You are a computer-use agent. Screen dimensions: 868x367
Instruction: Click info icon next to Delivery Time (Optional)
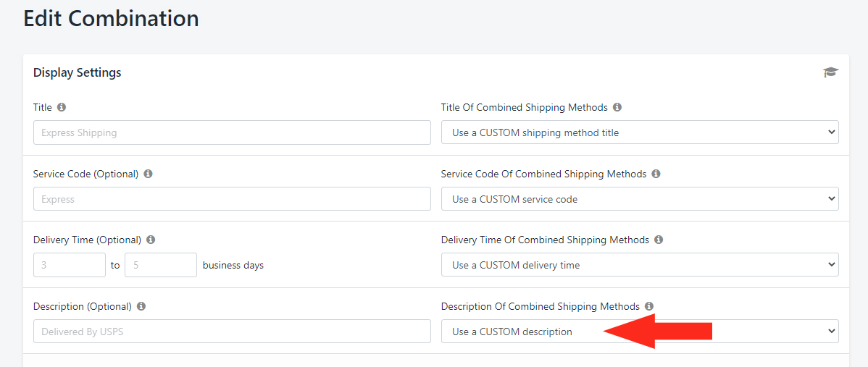[151, 240]
